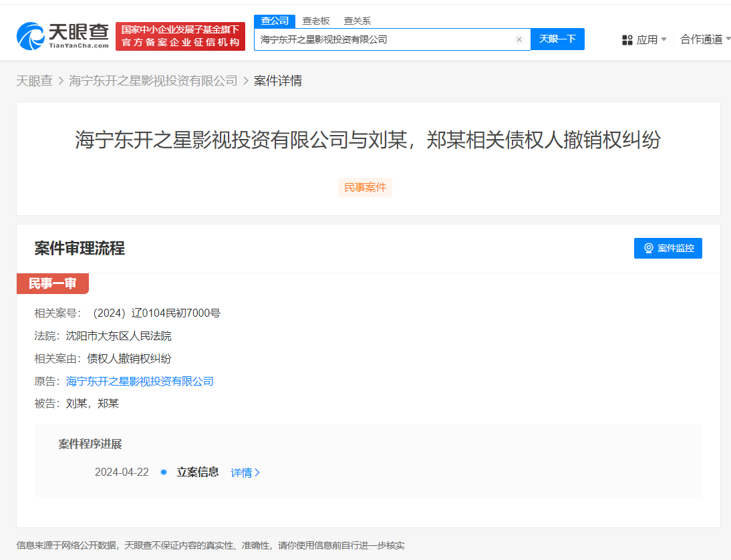The width and height of the screenshot is (731, 560).
Task: Expand the 合作通道 dropdown arrow
Action: click(x=727, y=39)
